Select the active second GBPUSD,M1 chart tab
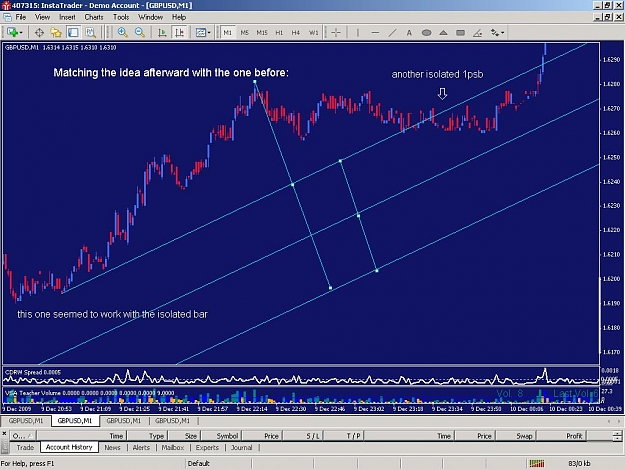The width and height of the screenshot is (625, 469). point(75,421)
